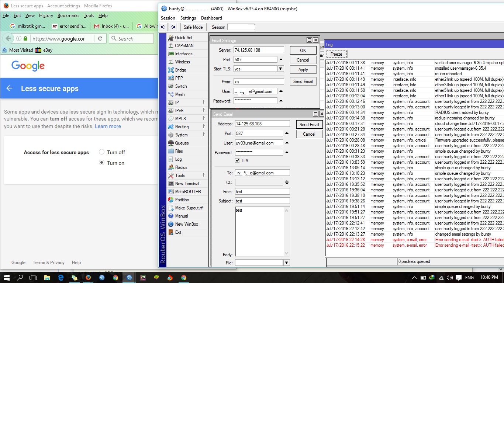Click Server field in Email Settings
The image size is (504, 427).
[259, 50]
